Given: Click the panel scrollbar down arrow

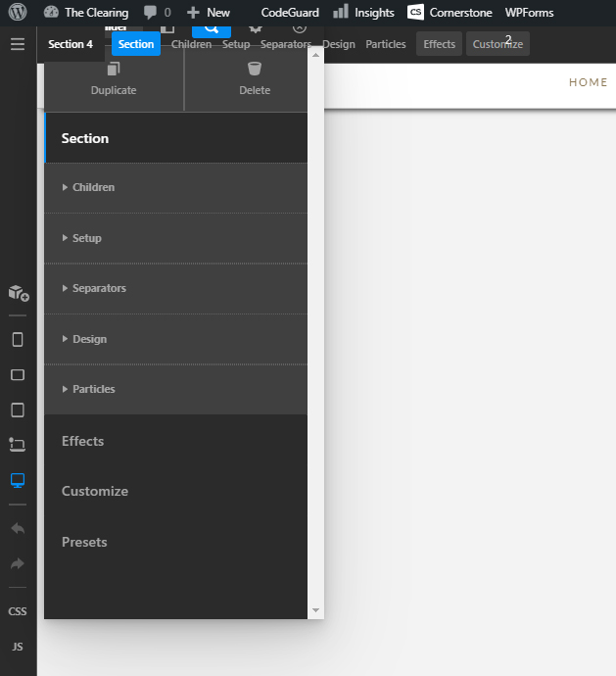Looking at the screenshot, I should [x=315, y=610].
